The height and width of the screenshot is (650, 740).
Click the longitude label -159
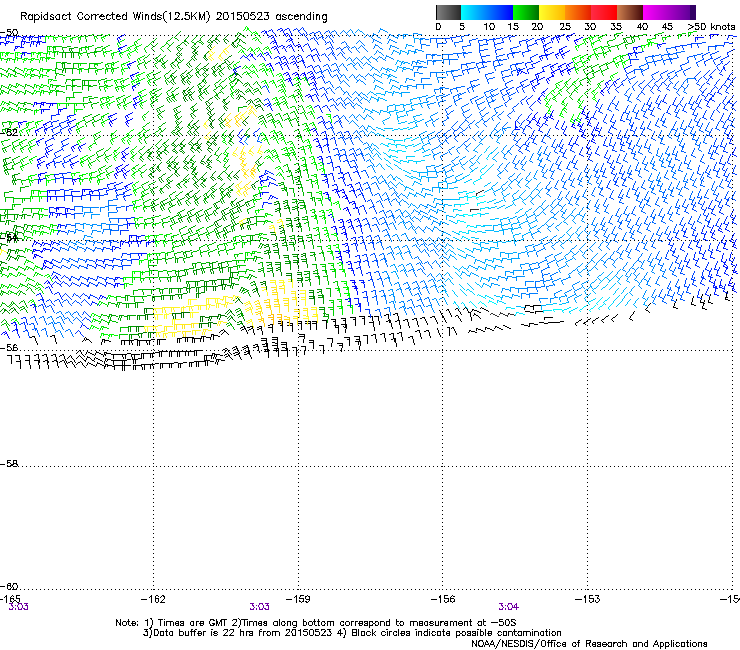click(298, 599)
